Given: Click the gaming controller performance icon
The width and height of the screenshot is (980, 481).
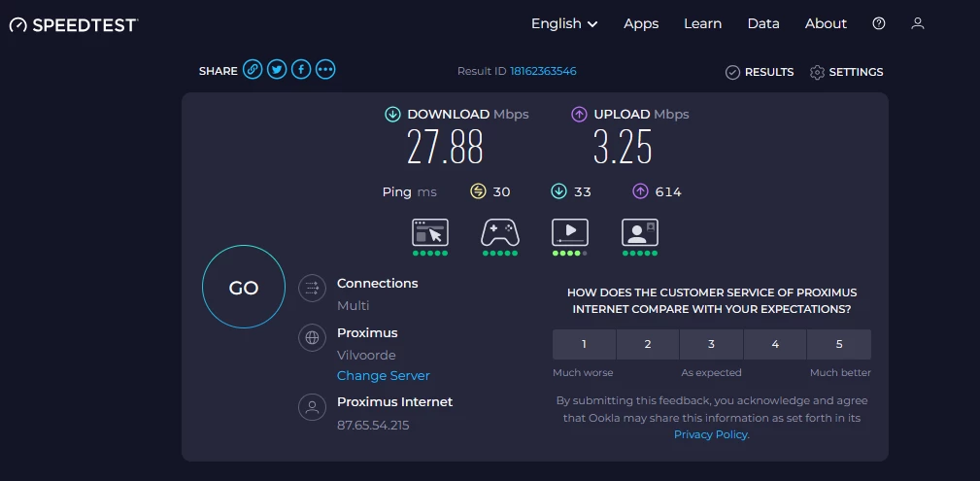Looking at the screenshot, I should 500,232.
